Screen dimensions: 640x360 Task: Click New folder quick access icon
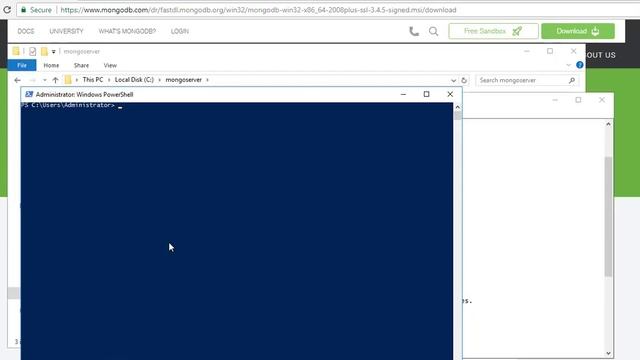[44, 51]
